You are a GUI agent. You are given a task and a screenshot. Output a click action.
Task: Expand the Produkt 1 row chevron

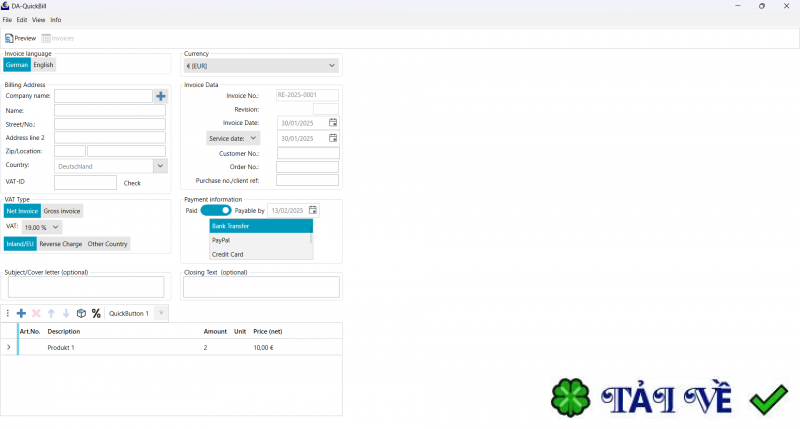pyautogui.click(x=9, y=347)
